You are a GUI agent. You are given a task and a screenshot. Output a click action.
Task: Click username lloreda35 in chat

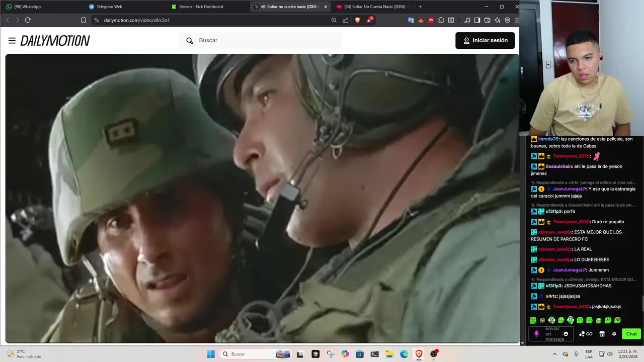pos(548,139)
